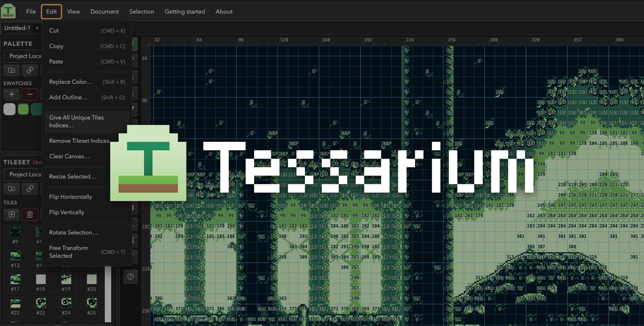Delete the selected tile via the trash icon

30,215
